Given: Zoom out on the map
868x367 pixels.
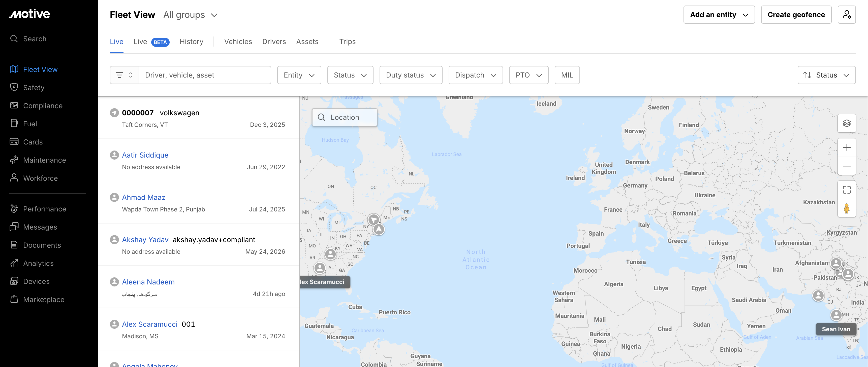Looking at the screenshot, I should [846, 166].
